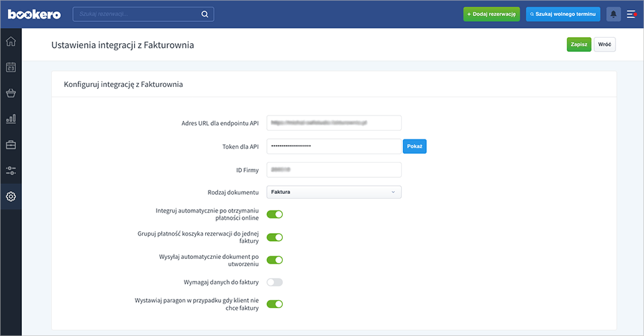Screen dimensions: 644x336
Task: Toggle issuing receipt when client declines invoice
Action: tap(275, 304)
